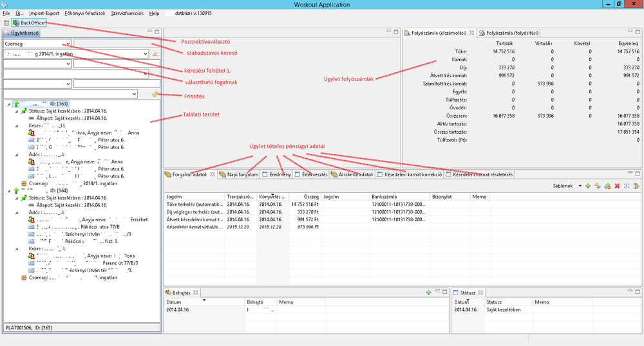Collapse the Adós node under ID [364]
The height and width of the screenshot is (346, 644).
click(17, 213)
